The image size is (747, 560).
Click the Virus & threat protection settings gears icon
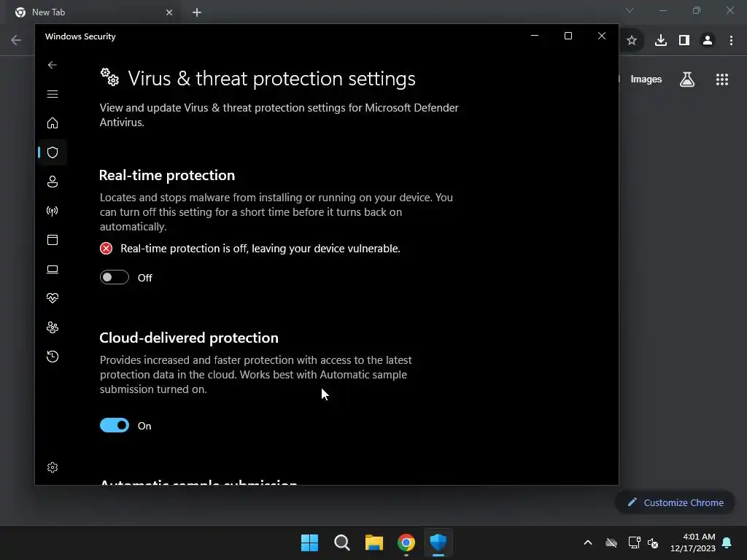(x=109, y=77)
